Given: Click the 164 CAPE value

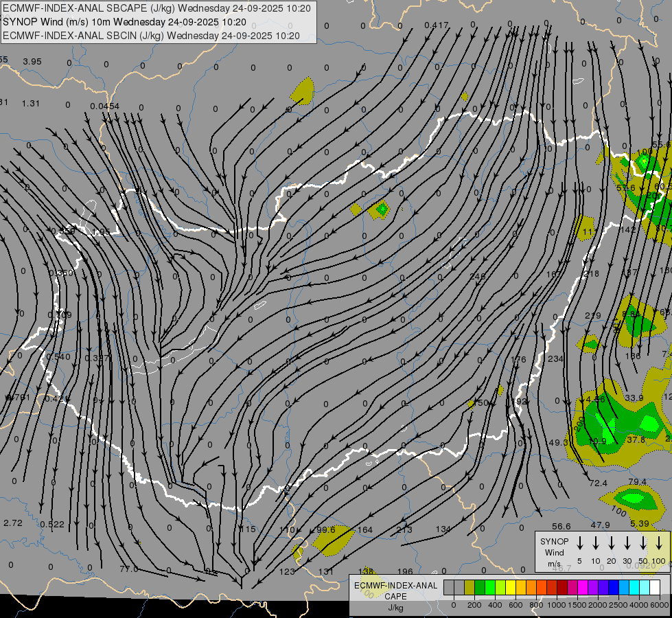Looking at the screenshot, I should 365,529.
